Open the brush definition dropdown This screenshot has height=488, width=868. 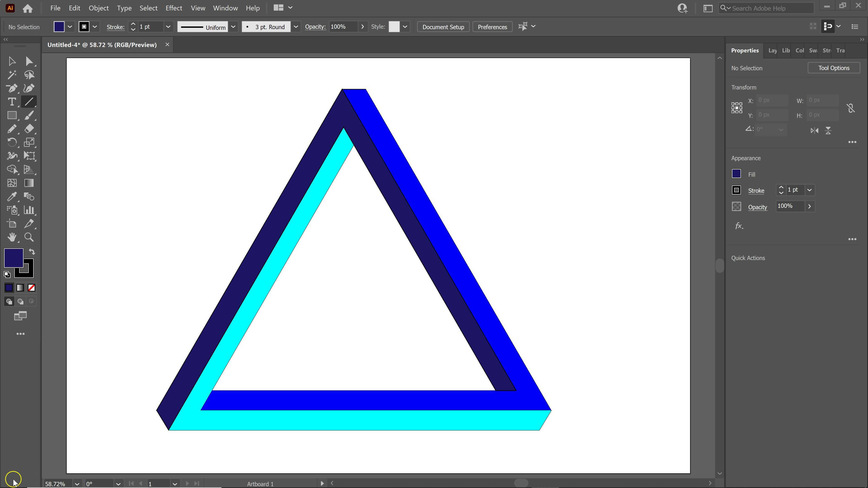pyautogui.click(x=296, y=27)
